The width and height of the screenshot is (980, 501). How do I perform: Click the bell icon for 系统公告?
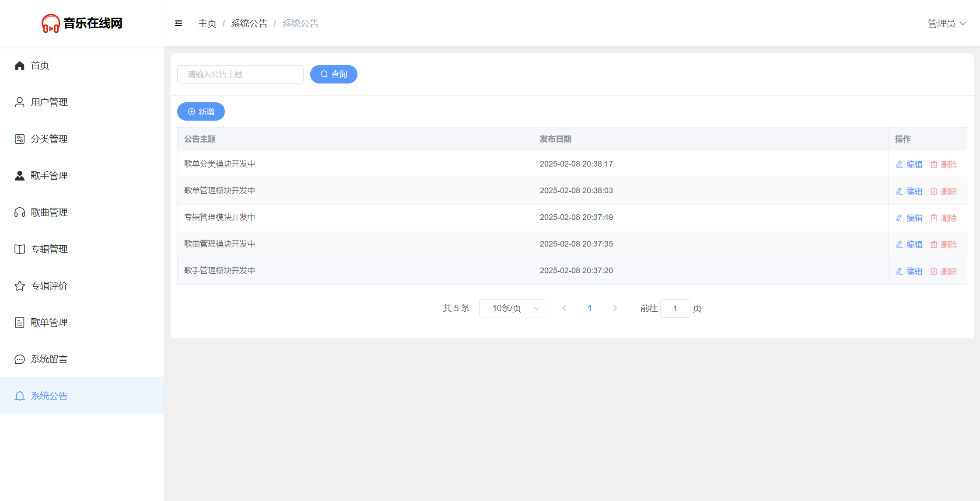[x=20, y=396]
